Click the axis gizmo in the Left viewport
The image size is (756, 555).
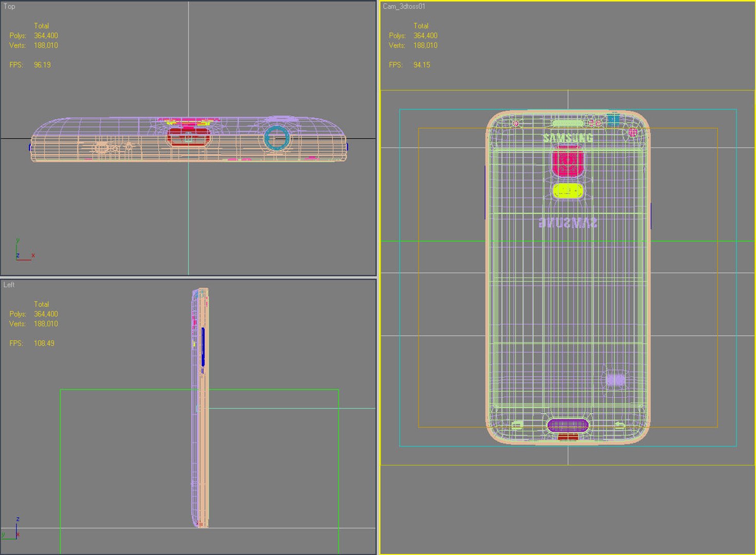coord(11,528)
